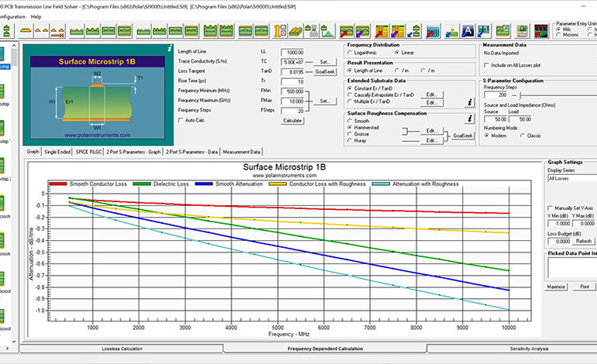Image resolution: width=597 pixels, height=364 pixels.
Task: Open the Help menu
Action: (x=36, y=16)
